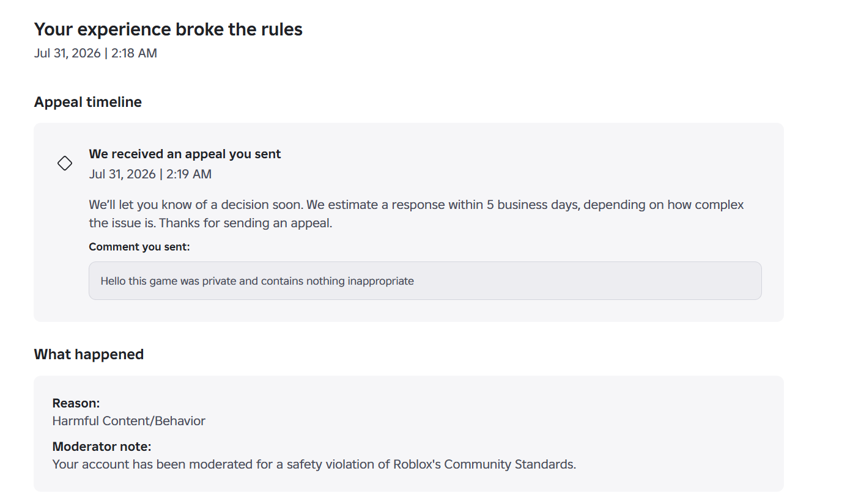Click 'Thanks for sending an appeal' sentence
Screen dimensions: 850x504
[x=246, y=223]
